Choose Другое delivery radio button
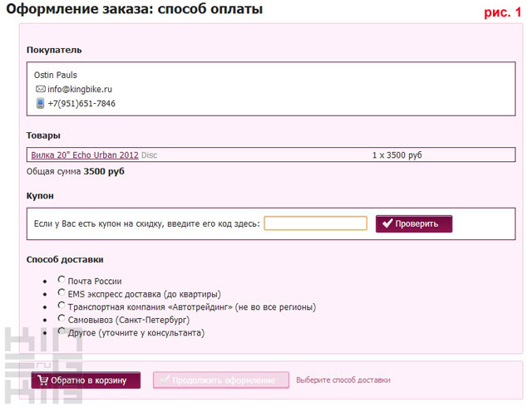The image size is (532, 407). [x=62, y=331]
